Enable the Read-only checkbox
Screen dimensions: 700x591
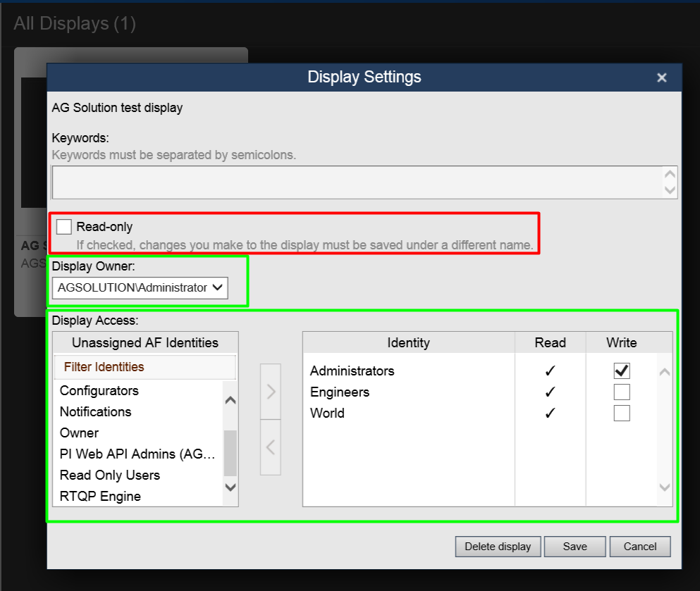pyautogui.click(x=64, y=227)
